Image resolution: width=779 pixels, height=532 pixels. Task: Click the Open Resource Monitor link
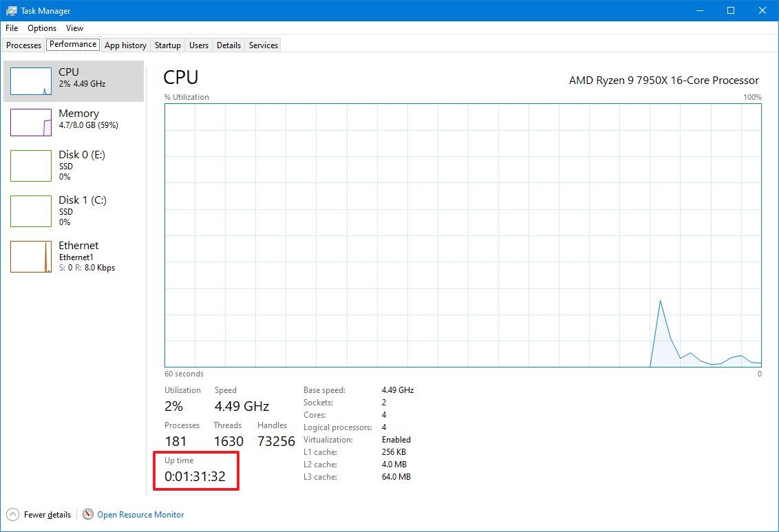(140, 514)
